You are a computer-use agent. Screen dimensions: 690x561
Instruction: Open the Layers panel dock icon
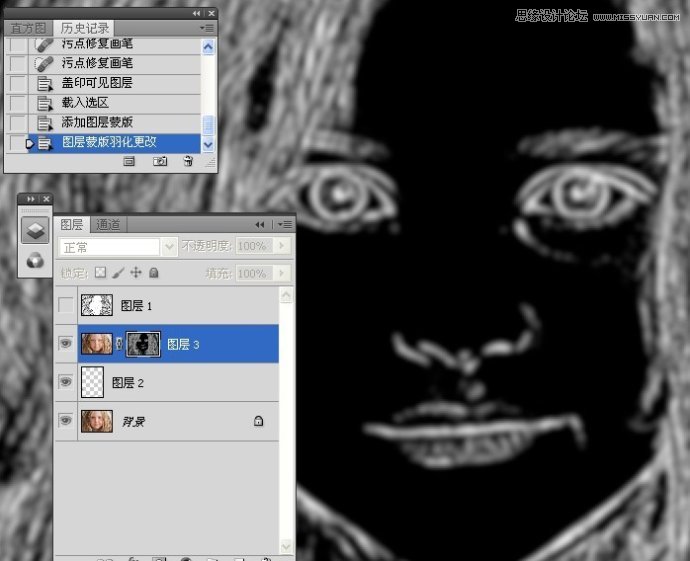(35, 230)
